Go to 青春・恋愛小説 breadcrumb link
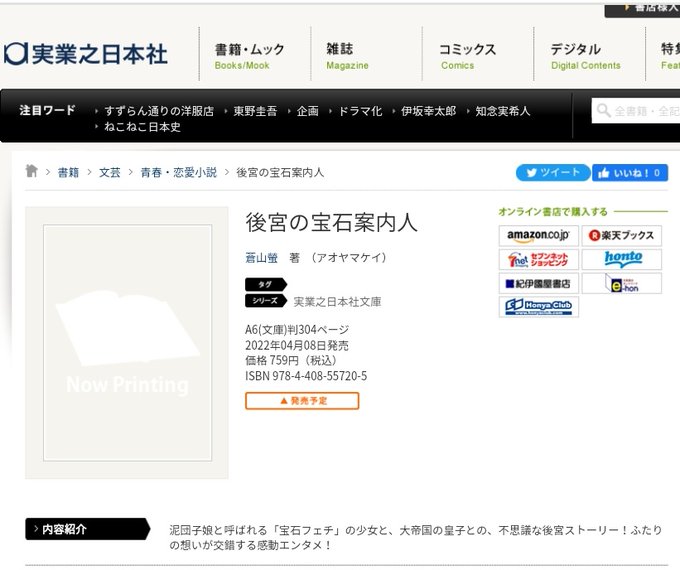 click(179, 173)
